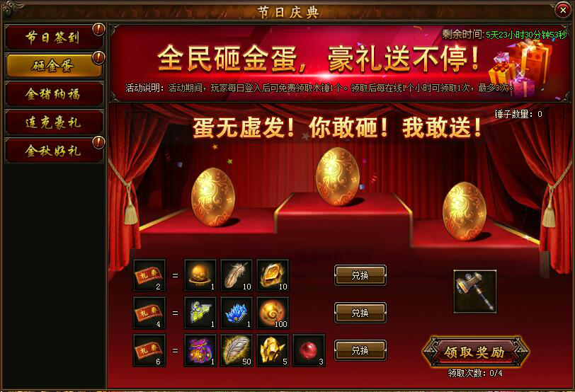
Task: Switch to the 金秋好礼 tab
Action: tap(54, 151)
